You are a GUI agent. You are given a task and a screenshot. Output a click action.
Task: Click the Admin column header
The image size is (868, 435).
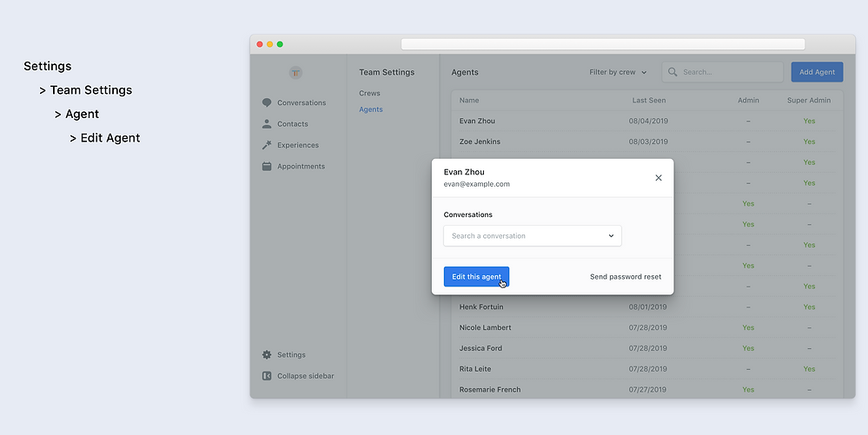748,100
